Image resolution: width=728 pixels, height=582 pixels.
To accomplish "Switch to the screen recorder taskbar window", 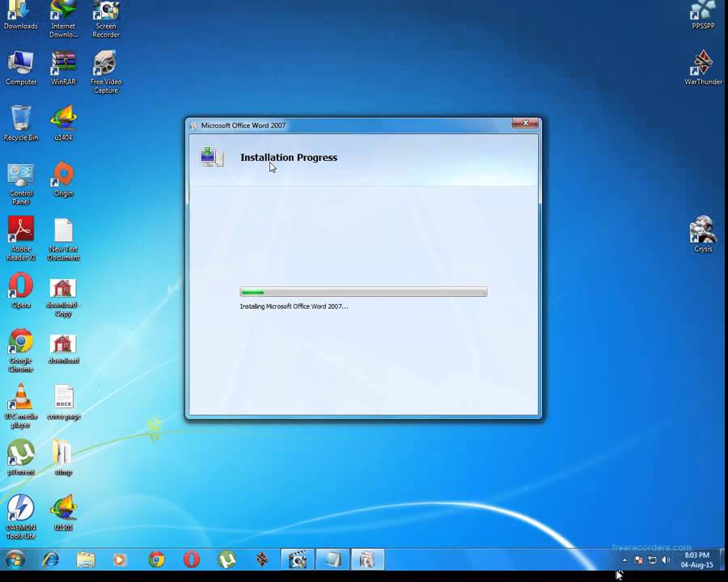I will coord(297,559).
